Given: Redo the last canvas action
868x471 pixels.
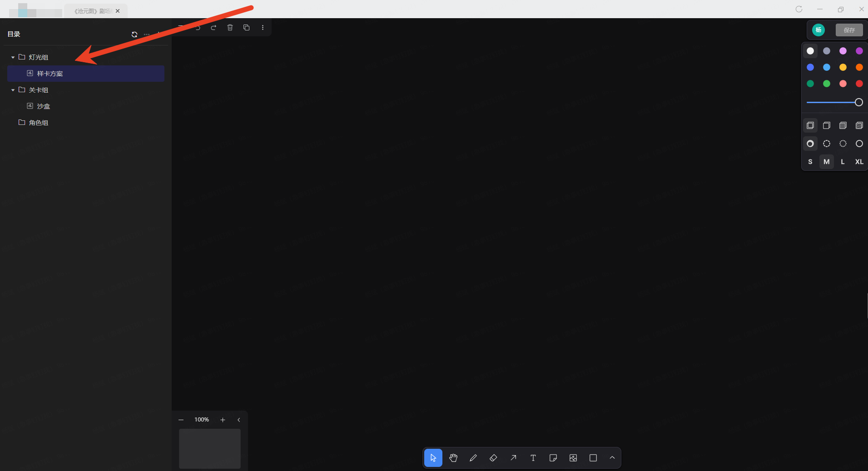Looking at the screenshot, I should tap(213, 28).
